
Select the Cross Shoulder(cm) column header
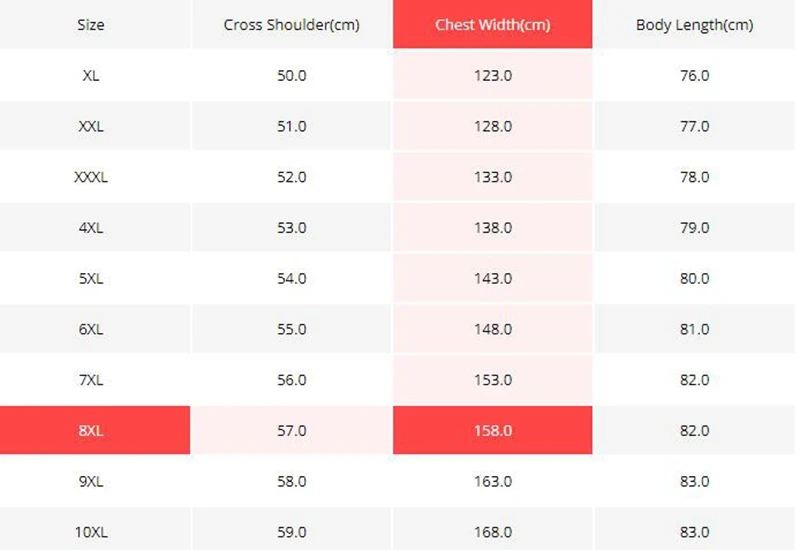tap(291, 24)
